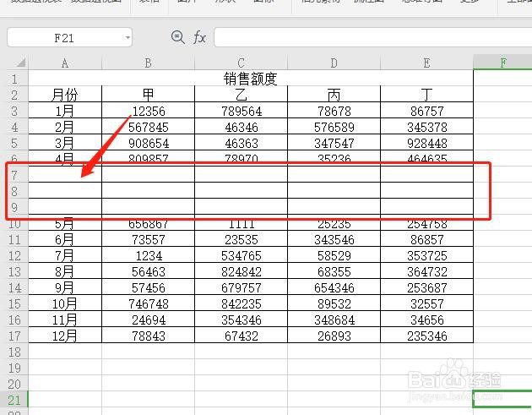532x415 pixels.
Task: Click cell with value 343546
Action: (334, 239)
